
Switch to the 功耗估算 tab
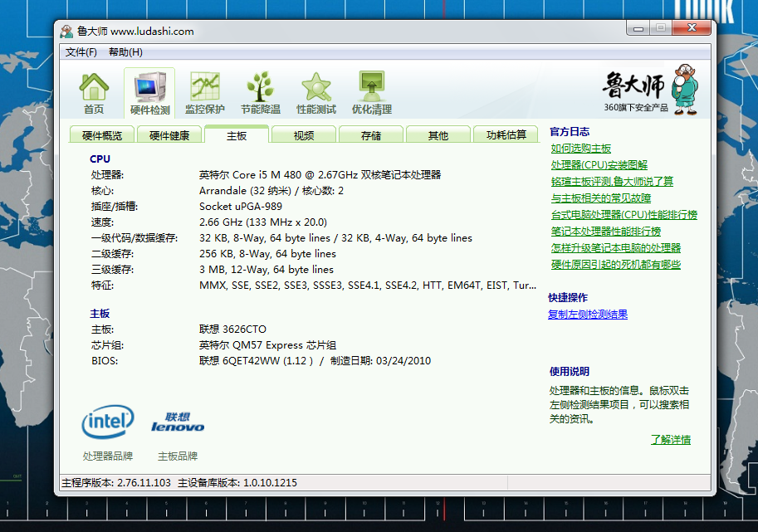pyautogui.click(x=506, y=134)
